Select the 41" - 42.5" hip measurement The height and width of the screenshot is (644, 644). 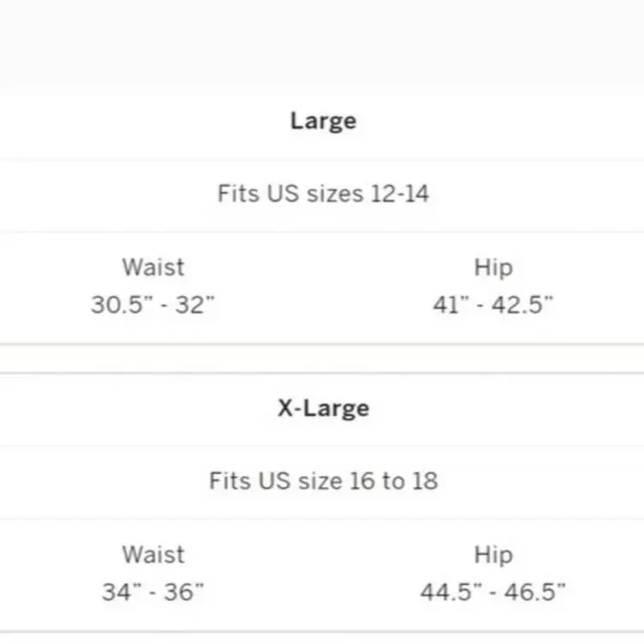click(x=493, y=305)
